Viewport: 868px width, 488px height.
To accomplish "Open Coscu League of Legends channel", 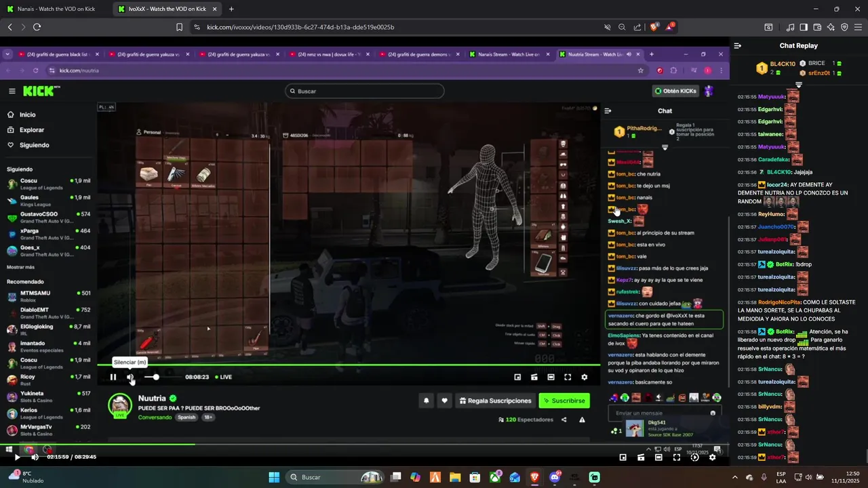I will click(48, 184).
